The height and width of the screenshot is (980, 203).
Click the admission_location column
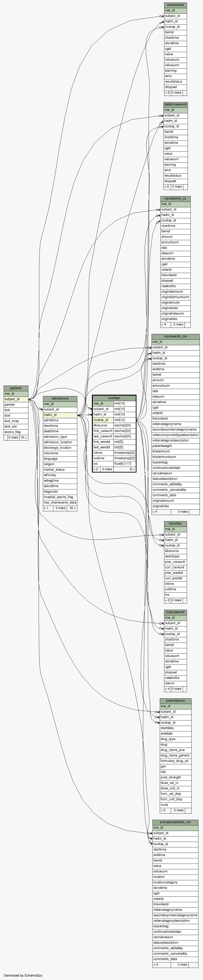pos(60,442)
